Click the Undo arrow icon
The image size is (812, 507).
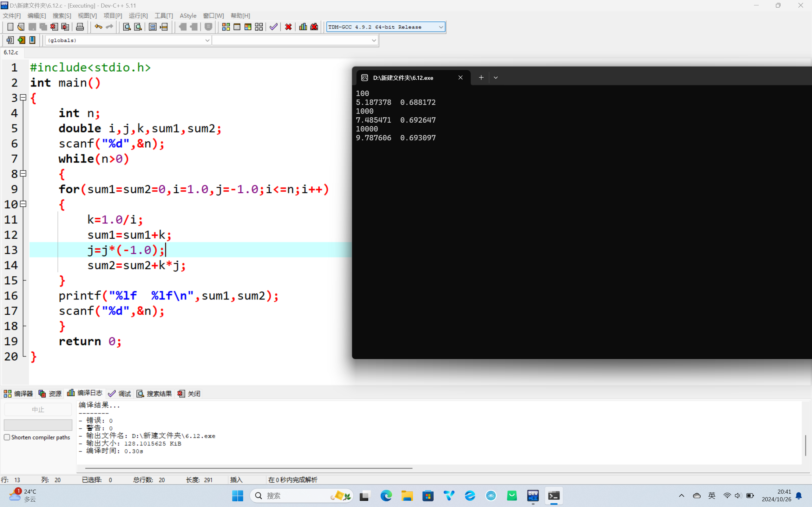(98, 27)
